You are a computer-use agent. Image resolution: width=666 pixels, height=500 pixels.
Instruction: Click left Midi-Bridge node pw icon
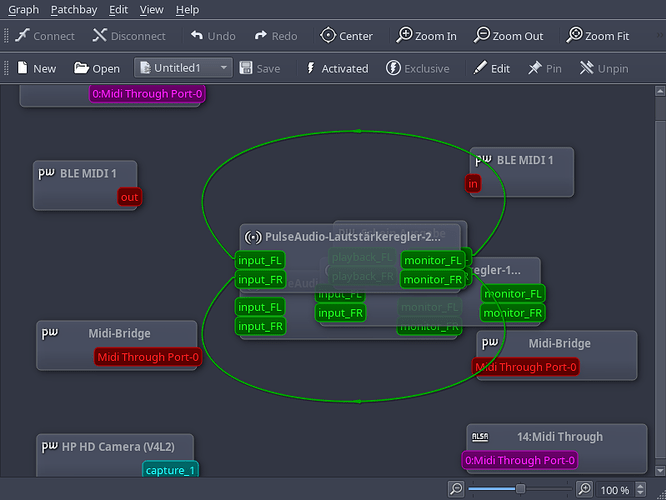pyautogui.click(x=50, y=333)
